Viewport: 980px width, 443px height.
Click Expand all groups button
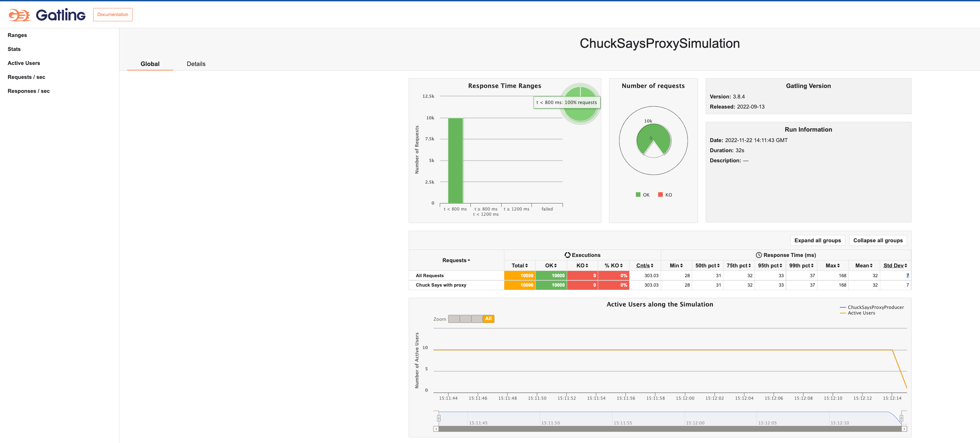(x=817, y=241)
